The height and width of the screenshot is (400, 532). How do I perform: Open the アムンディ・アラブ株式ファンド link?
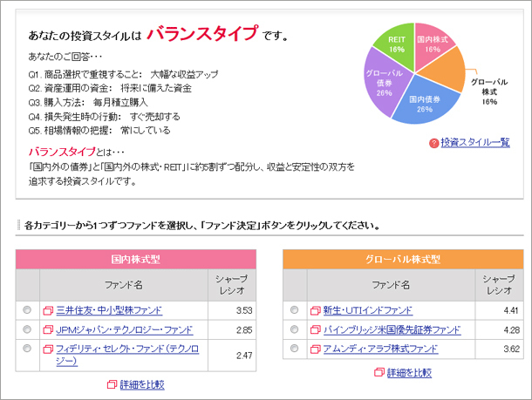pyautogui.click(x=380, y=349)
